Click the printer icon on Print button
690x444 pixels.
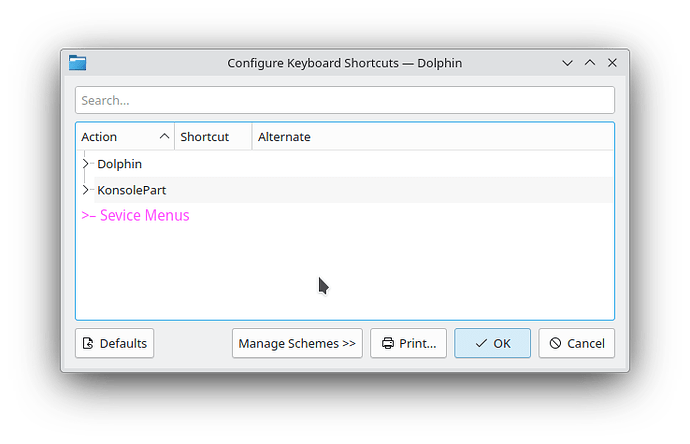(387, 343)
